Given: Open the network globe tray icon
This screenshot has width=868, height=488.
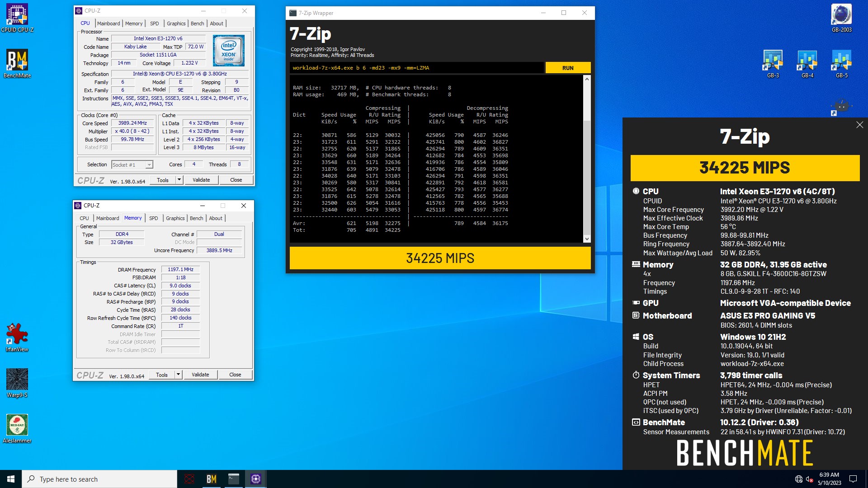Looking at the screenshot, I should coord(799,479).
